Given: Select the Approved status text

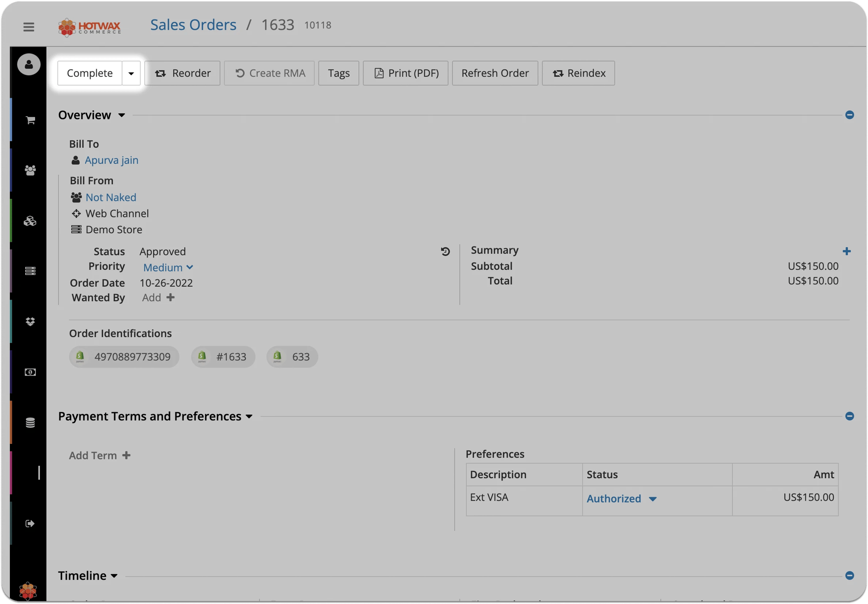Looking at the screenshot, I should (x=162, y=251).
